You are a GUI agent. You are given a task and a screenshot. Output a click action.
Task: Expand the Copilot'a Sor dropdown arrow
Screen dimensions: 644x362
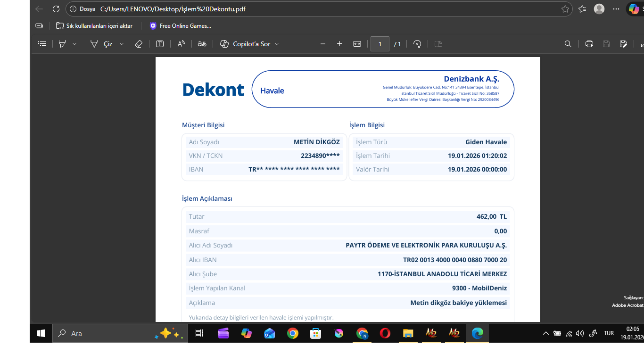click(277, 44)
